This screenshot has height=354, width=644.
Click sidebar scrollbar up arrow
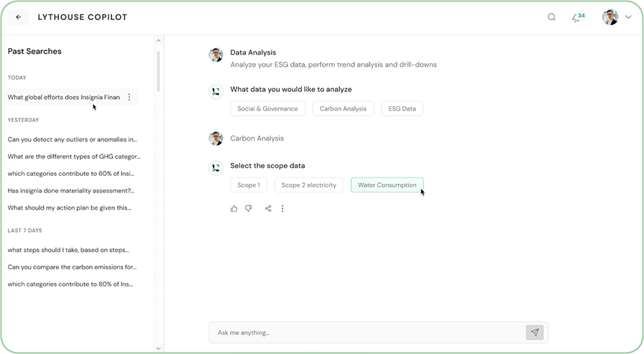159,41
